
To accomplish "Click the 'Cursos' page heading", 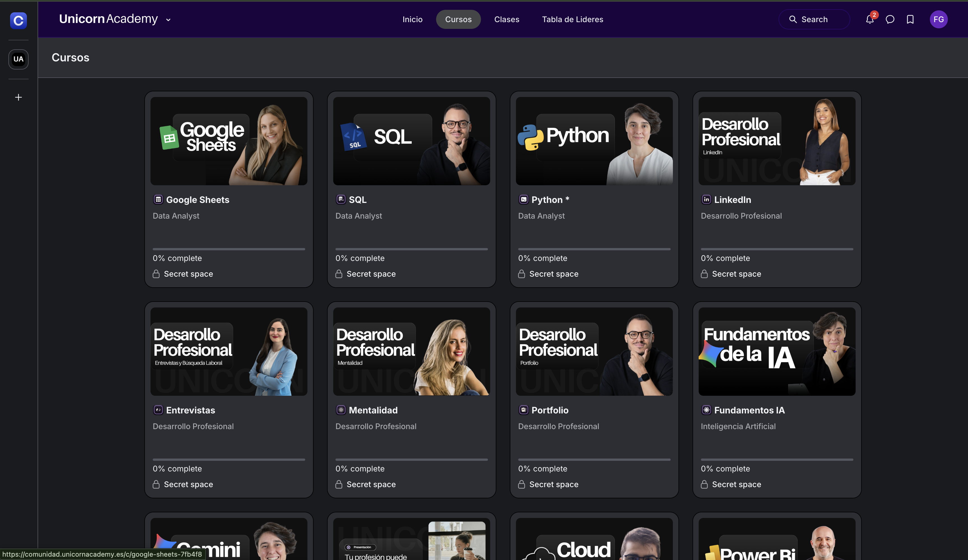I will 70,58.
